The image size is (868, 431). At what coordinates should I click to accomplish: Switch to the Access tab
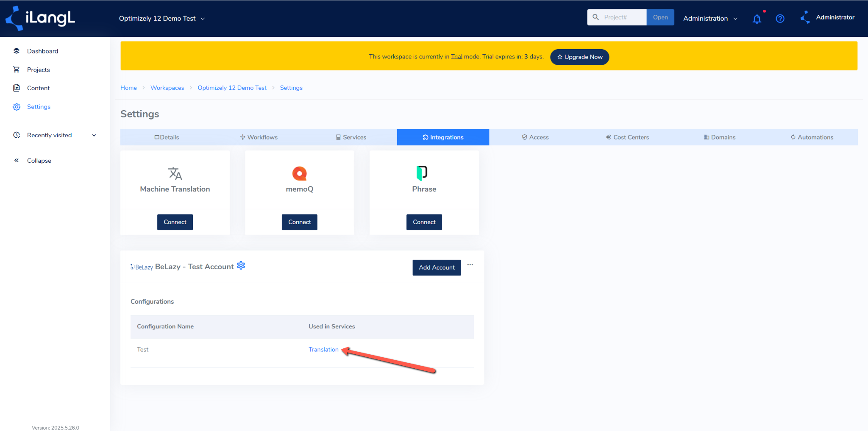coord(535,137)
